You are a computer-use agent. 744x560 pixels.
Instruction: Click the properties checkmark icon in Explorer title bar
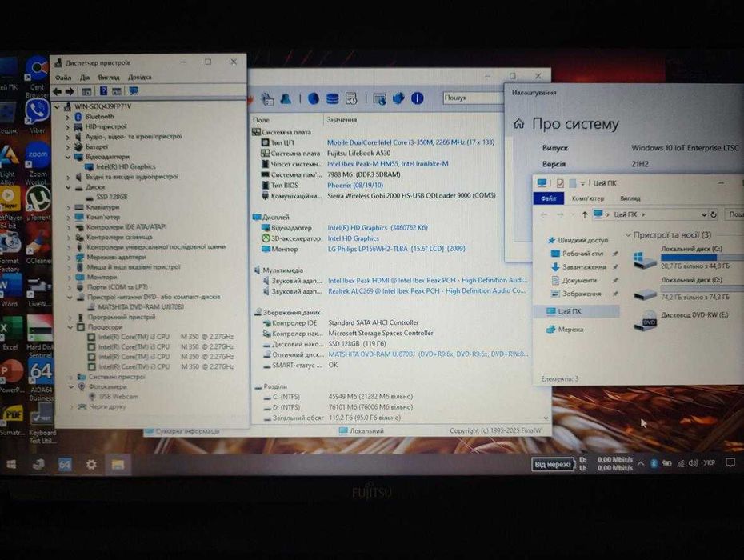click(560, 183)
